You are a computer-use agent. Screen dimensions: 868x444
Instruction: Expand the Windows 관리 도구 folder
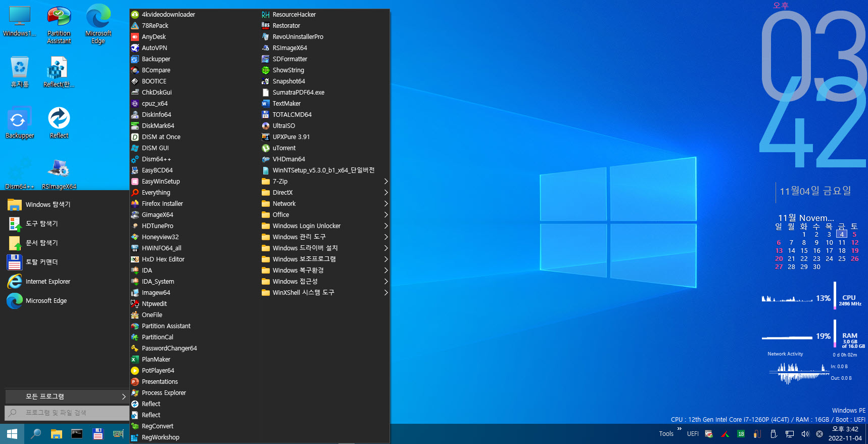pyautogui.click(x=325, y=237)
